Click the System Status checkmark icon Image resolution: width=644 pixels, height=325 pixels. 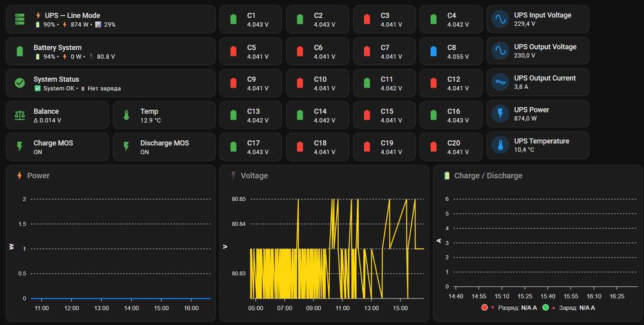pos(20,83)
